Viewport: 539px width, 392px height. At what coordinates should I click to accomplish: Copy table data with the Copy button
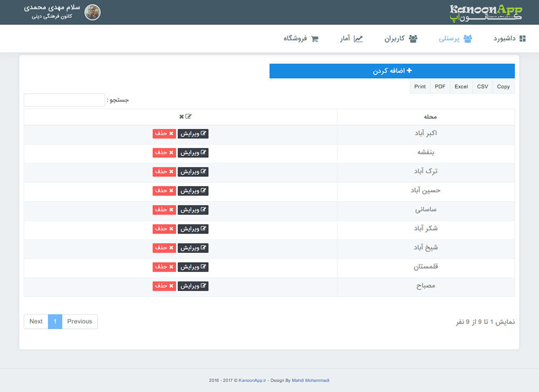(502, 86)
